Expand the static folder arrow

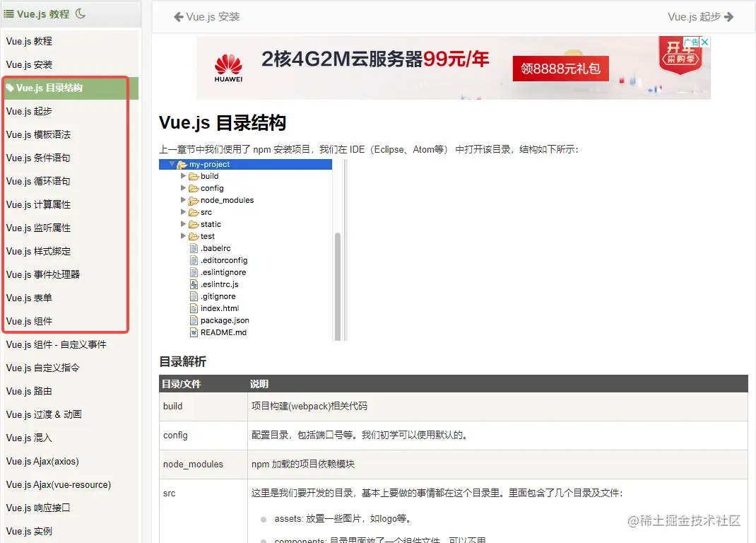tap(183, 224)
